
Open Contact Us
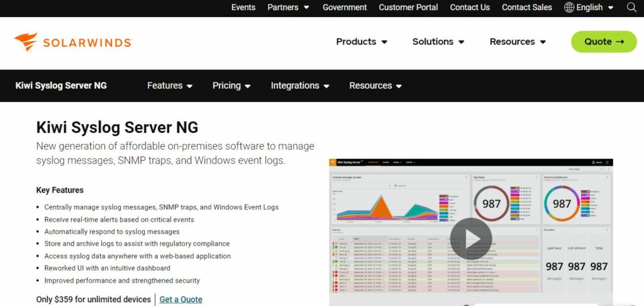pos(470,8)
